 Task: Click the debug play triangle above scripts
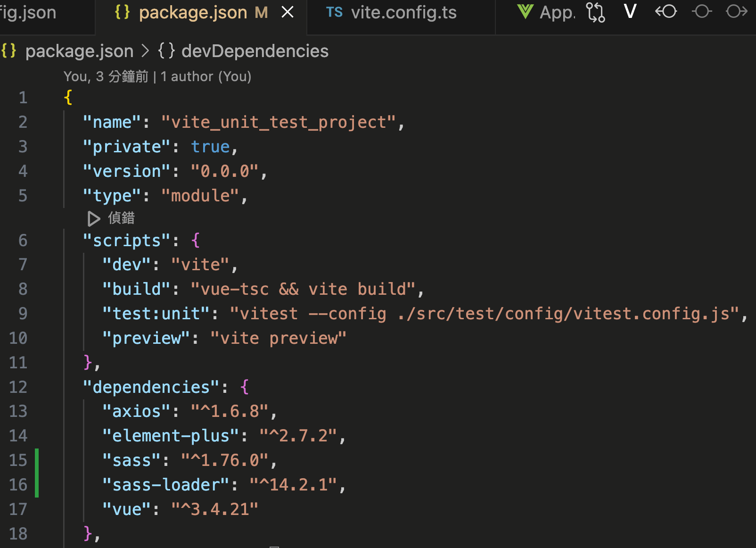coord(93,218)
